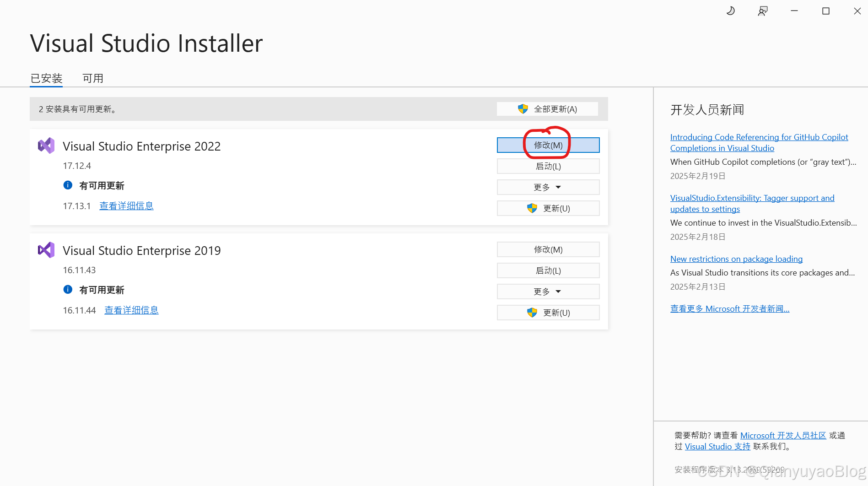Click the Visual Studio Enterprise 2019 title

pos(141,251)
